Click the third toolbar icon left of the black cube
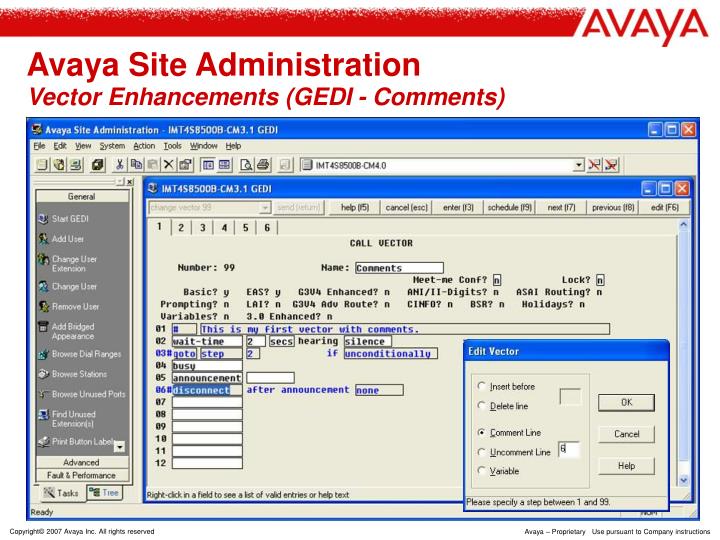Viewport: 720px width, 540px height. coord(76,165)
